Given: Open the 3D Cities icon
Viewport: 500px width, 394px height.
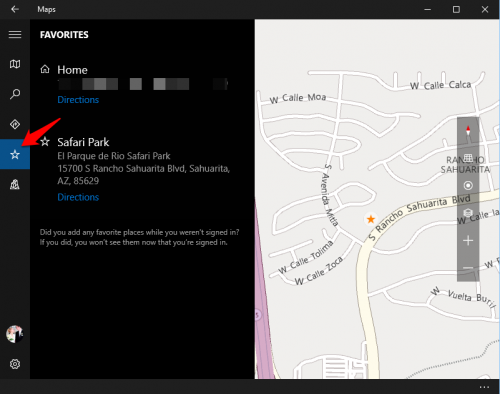Looking at the screenshot, I should (x=15, y=184).
